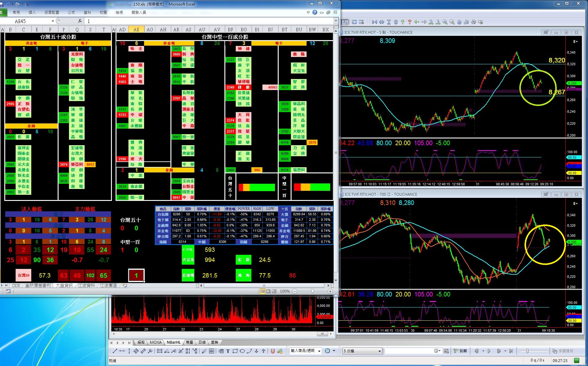
Task: Select the up arrow marker tool
Action: [x=263, y=351]
